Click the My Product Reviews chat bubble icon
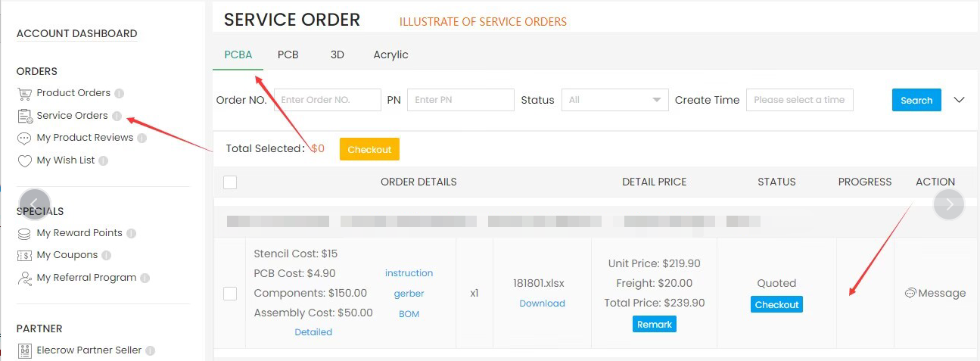Screen dimensions: 980x361 click(x=24, y=138)
